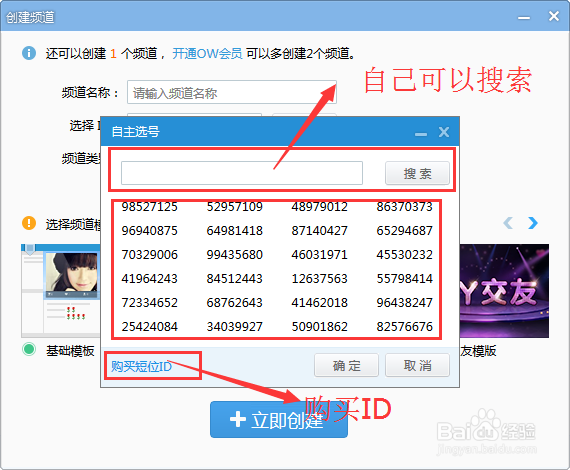This screenshot has width=570, height=470.
Task: Show previous channel templates with left chevron
Action: [x=508, y=223]
